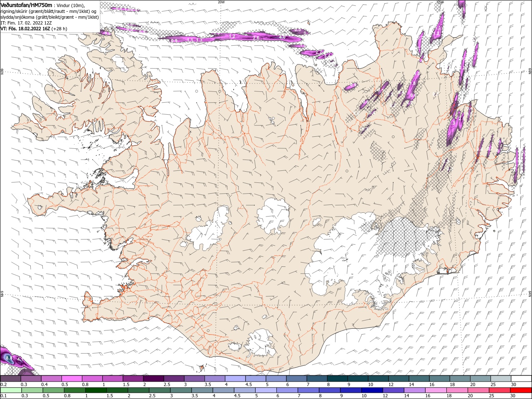
Task: Click the bright red swatch on rain scale
Action: point(521,390)
